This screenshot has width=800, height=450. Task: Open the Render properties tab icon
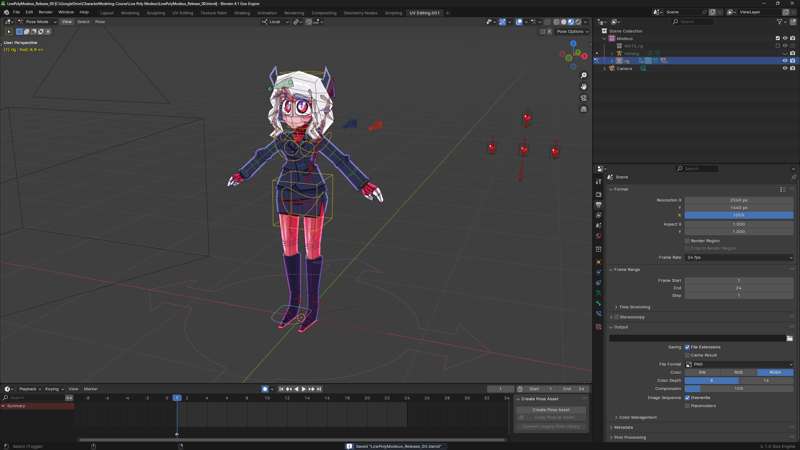coord(598,194)
